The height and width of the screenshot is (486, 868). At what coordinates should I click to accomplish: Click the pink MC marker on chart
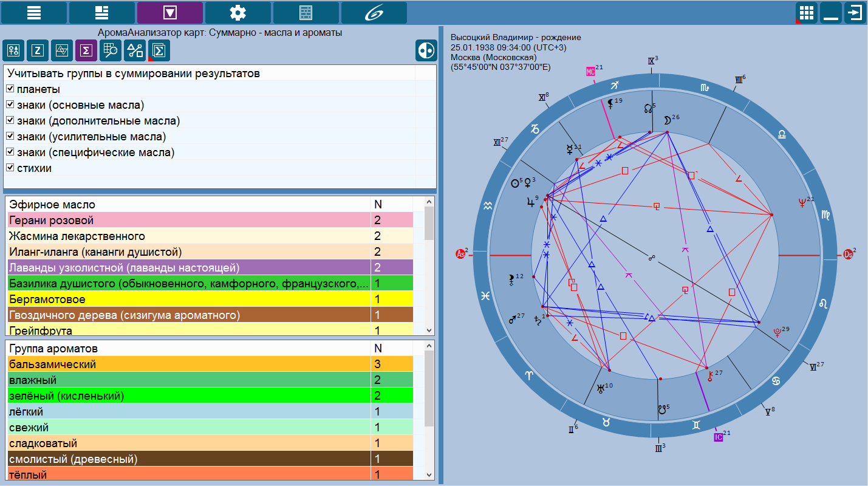tap(590, 71)
